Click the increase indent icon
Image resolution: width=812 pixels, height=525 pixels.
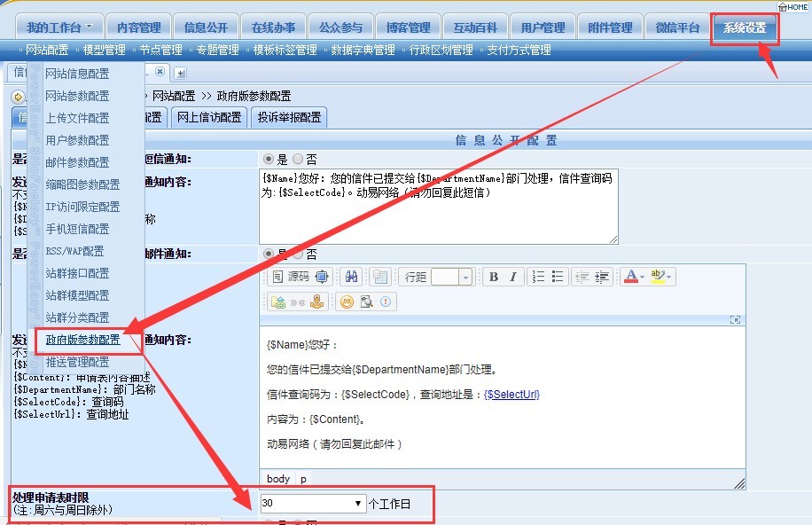pos(602,278)
